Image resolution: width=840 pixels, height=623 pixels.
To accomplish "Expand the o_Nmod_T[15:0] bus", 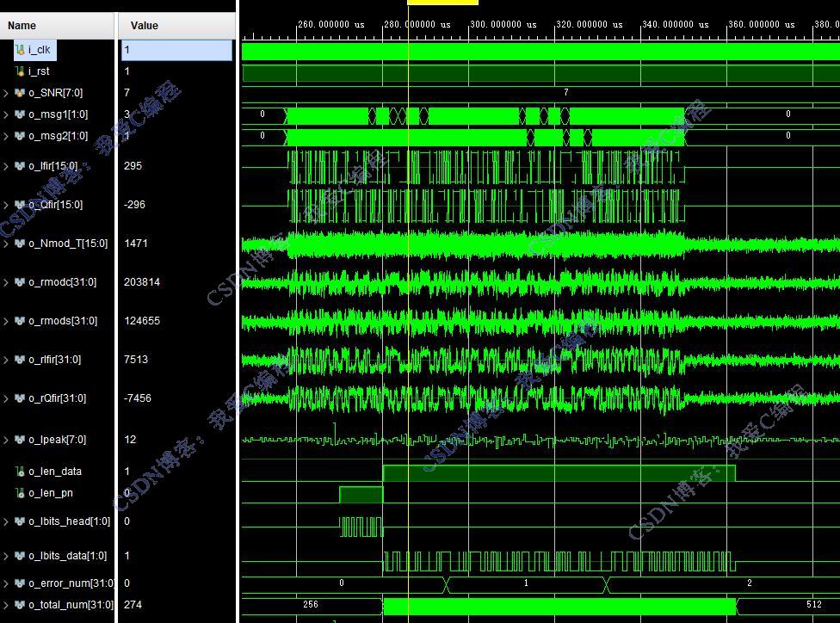I will (x=6, y=244).
